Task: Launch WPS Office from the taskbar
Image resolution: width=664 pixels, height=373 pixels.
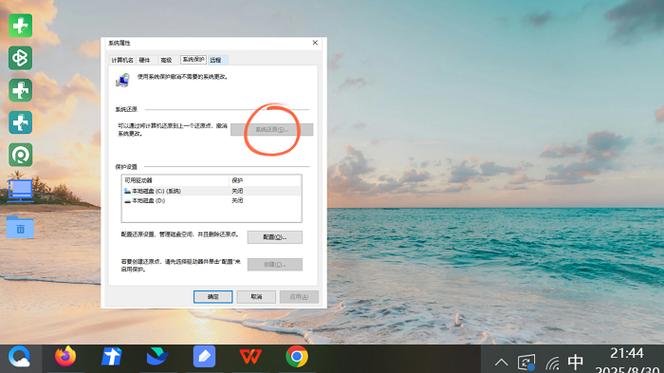Action: pos(250,356)
